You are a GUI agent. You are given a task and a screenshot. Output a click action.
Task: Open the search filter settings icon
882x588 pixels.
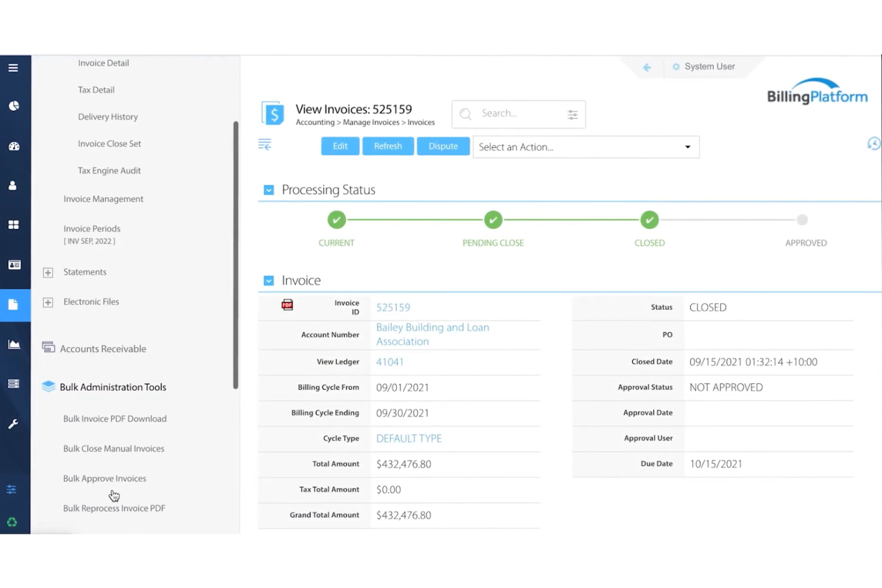point(572,114)
